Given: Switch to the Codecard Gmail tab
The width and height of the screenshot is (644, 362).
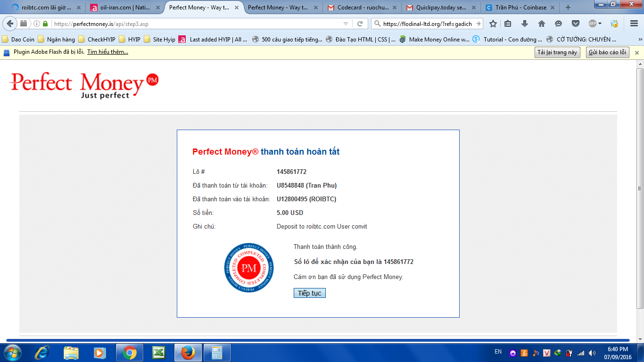Looking at the screenshot, I should click(x=361, y=8).
